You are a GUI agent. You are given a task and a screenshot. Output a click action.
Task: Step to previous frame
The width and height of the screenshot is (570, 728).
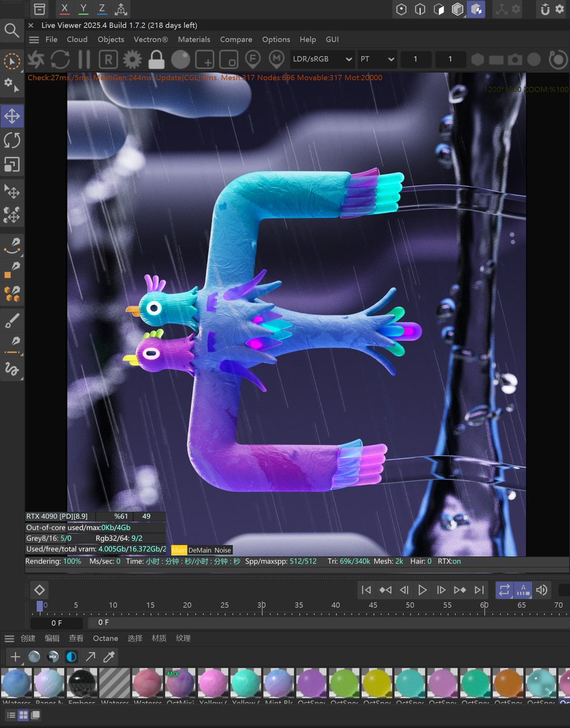404,590
